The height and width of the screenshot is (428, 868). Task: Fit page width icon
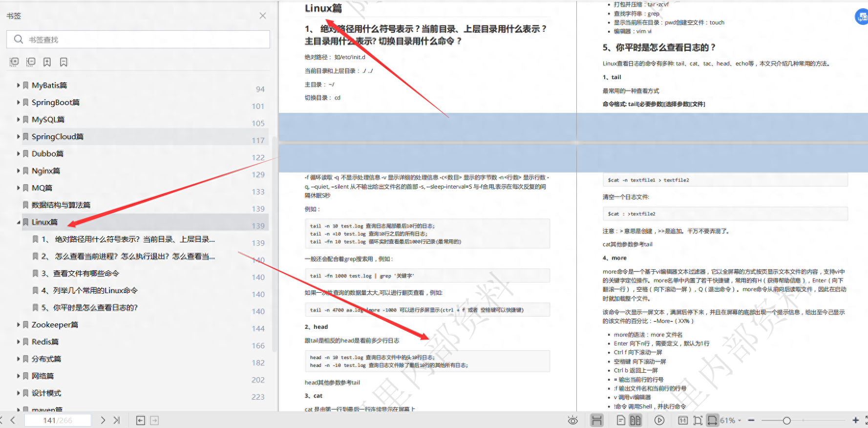pos(713,420)
